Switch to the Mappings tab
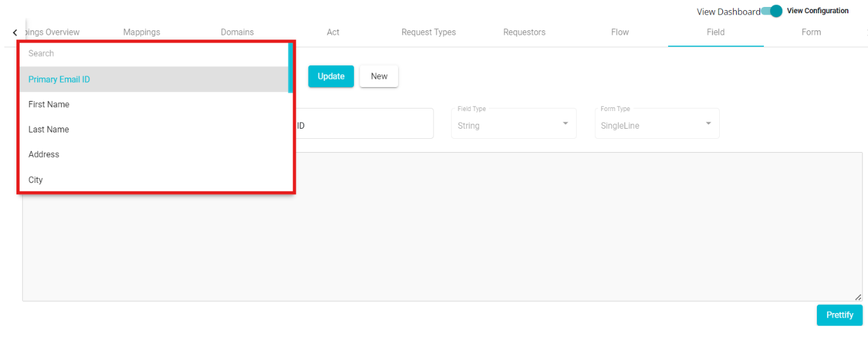 coord(141,32)
